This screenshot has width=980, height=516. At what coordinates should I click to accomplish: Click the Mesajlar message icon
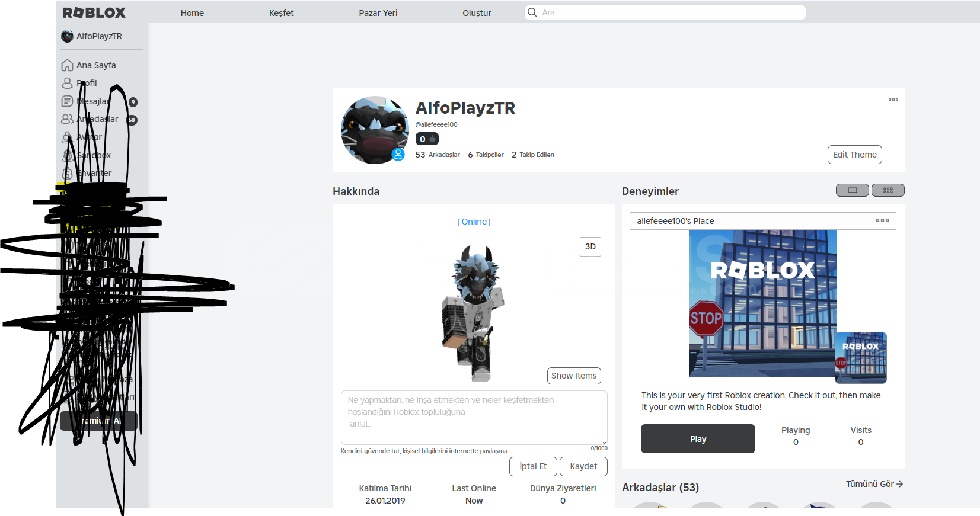coord(68,101)
